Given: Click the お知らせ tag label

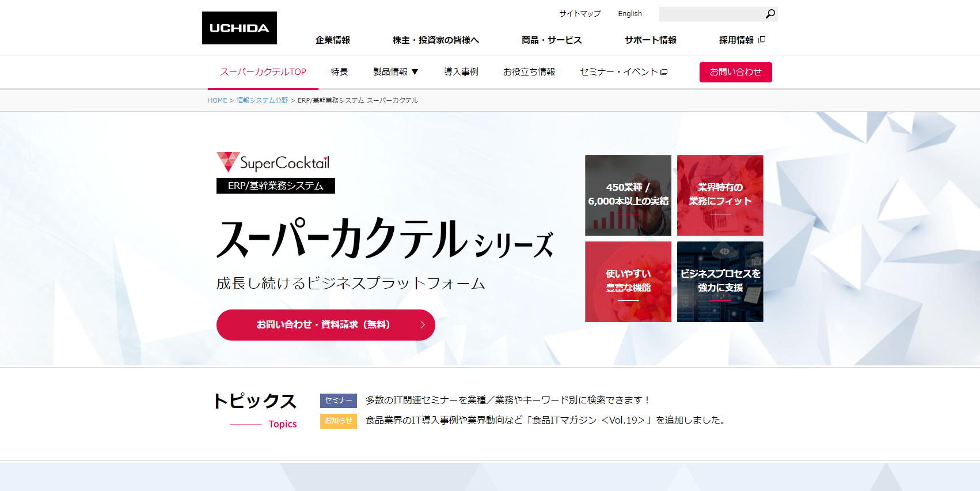Looking at the screenshot, I should [x=339, y=421].
